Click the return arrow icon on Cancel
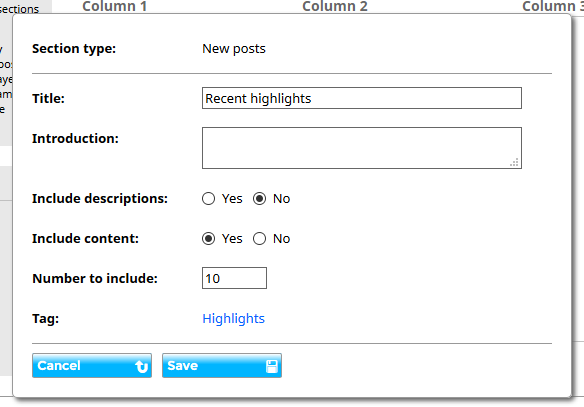Screen dimensions: 584x407 [142, 366]
